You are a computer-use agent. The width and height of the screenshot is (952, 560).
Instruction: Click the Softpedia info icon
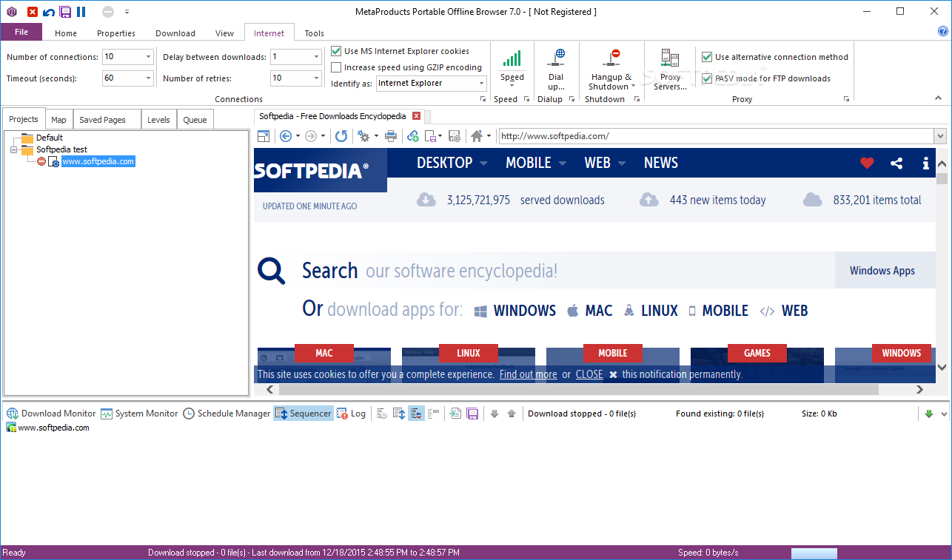tap(925, 163)
